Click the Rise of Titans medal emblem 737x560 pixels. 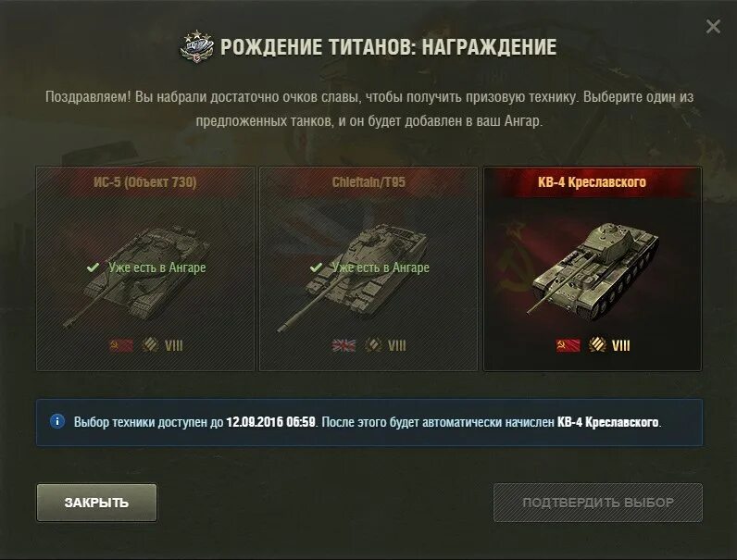point(197,46)
